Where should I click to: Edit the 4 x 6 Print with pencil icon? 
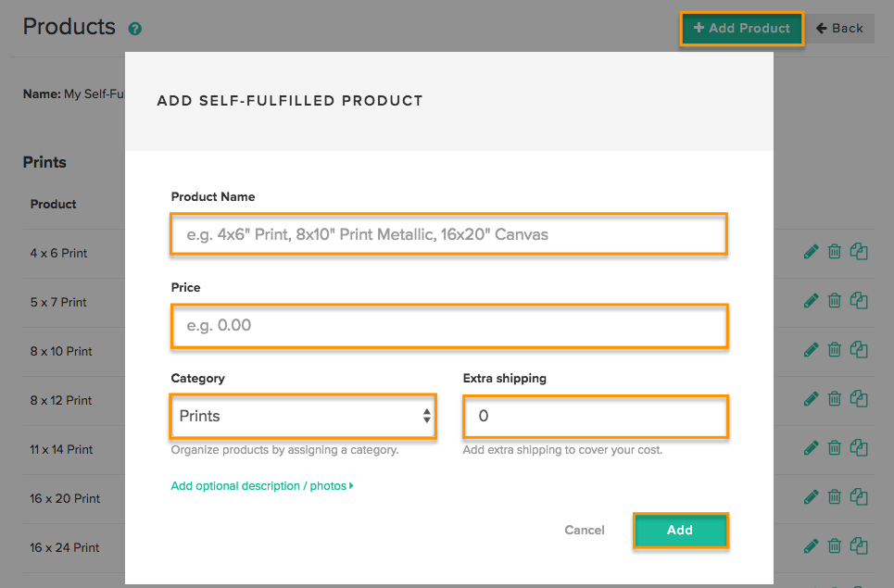click(x=811, y=252)
